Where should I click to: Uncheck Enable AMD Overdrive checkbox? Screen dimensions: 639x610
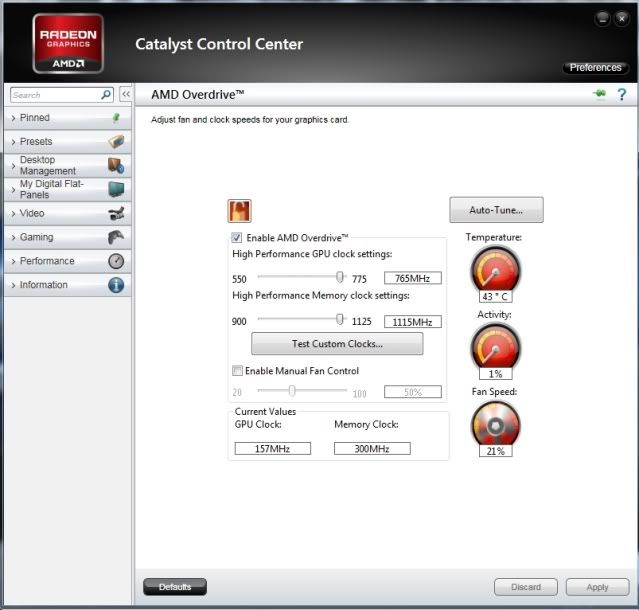pyautogui.click(x=236, y=238)
